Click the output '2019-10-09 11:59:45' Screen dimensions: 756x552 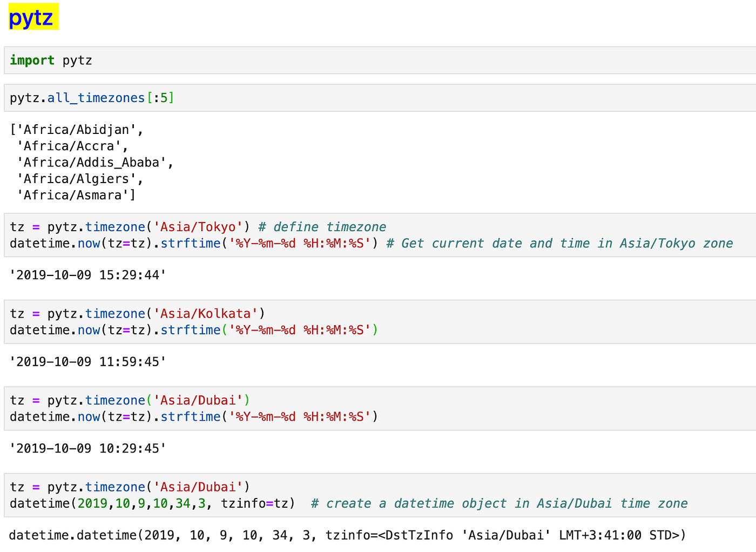[x=88, y=362]
